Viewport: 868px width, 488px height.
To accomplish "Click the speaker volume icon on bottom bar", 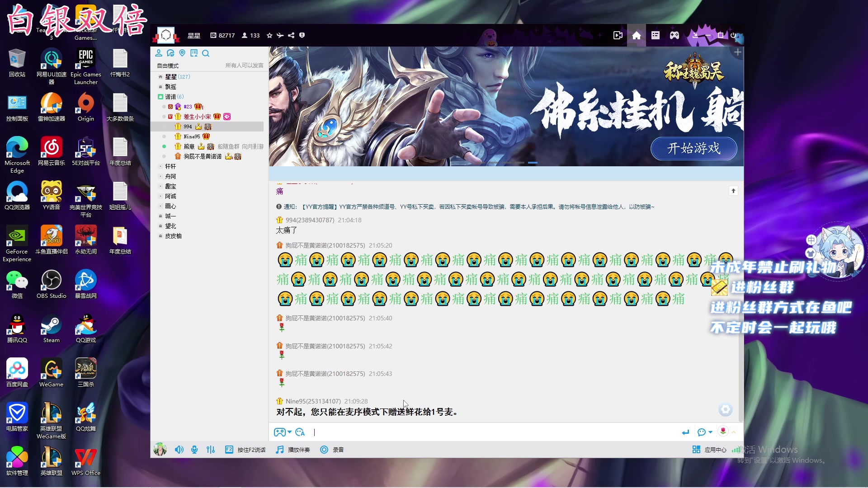I will point(179,450).
